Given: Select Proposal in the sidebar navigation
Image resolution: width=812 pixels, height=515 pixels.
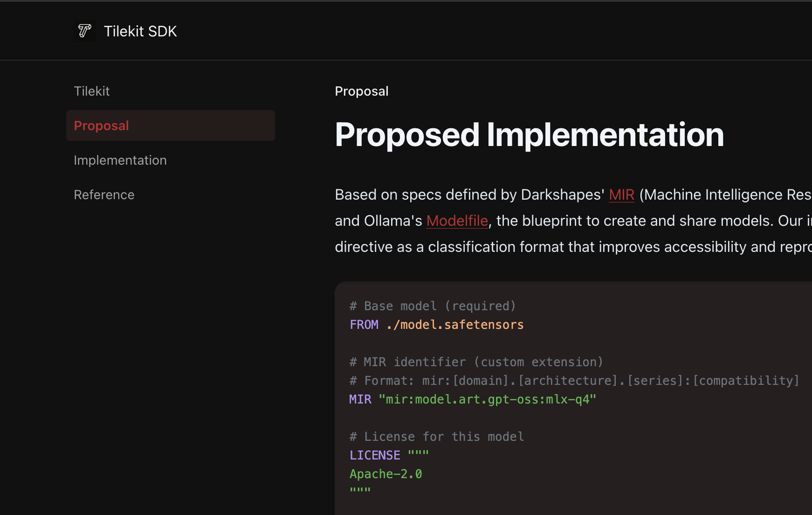Looking at the screenshot, I should click(x=101, y=125).
